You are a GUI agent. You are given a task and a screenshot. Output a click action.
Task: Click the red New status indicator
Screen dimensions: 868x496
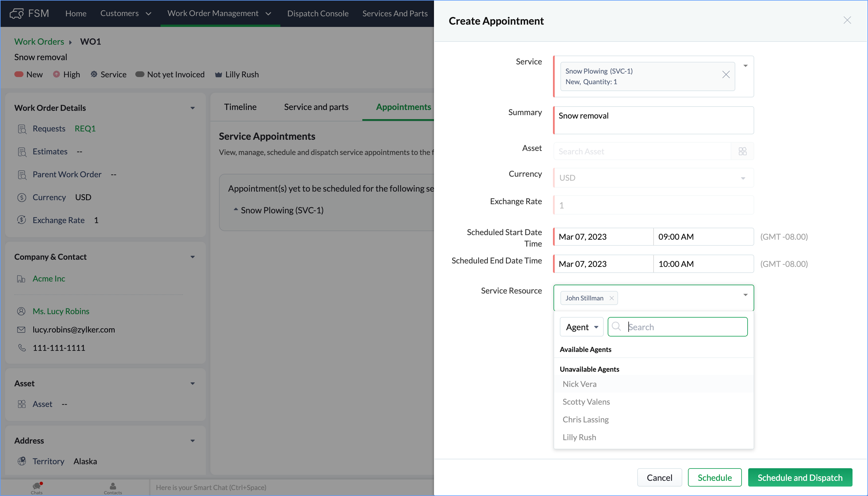[19, 74]
